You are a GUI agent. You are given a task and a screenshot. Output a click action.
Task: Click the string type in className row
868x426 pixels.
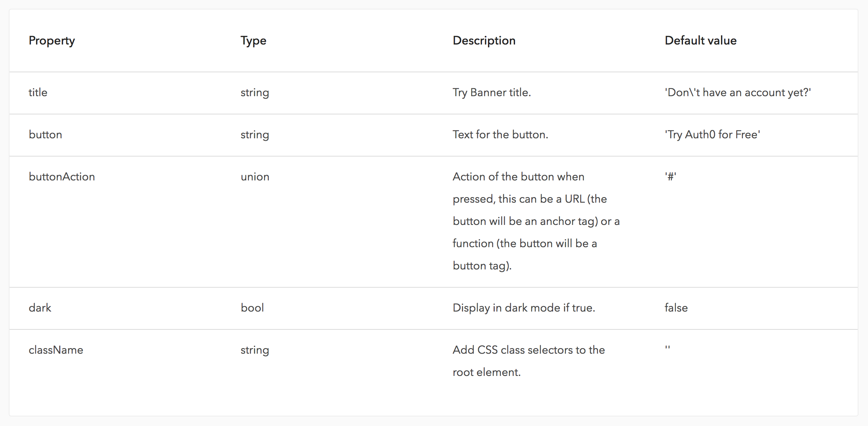pos(255,350)
